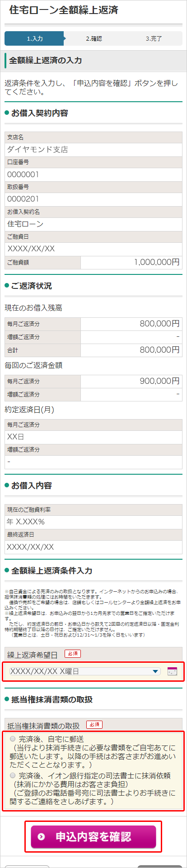The width and height of the screenshot is (187, 868).
Task: Expand the 繰上返済希望日 date dropdown
Action: tap(85, 671)
